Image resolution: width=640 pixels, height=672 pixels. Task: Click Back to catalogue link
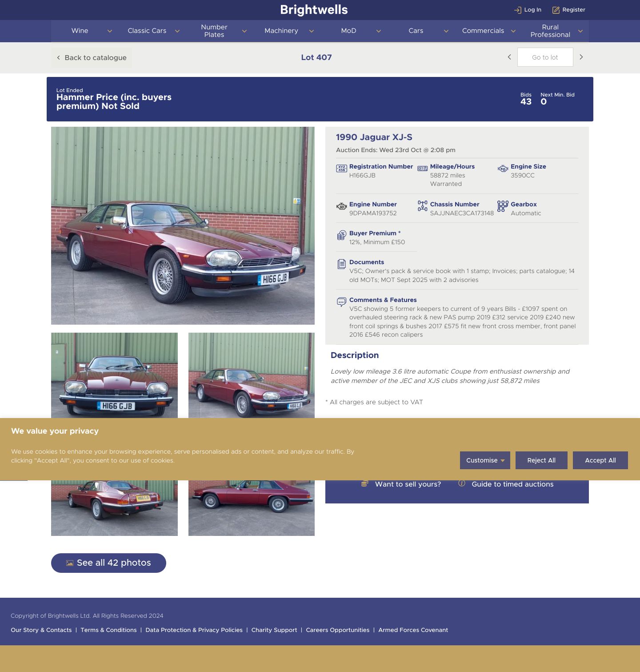[x=92, y=58]
